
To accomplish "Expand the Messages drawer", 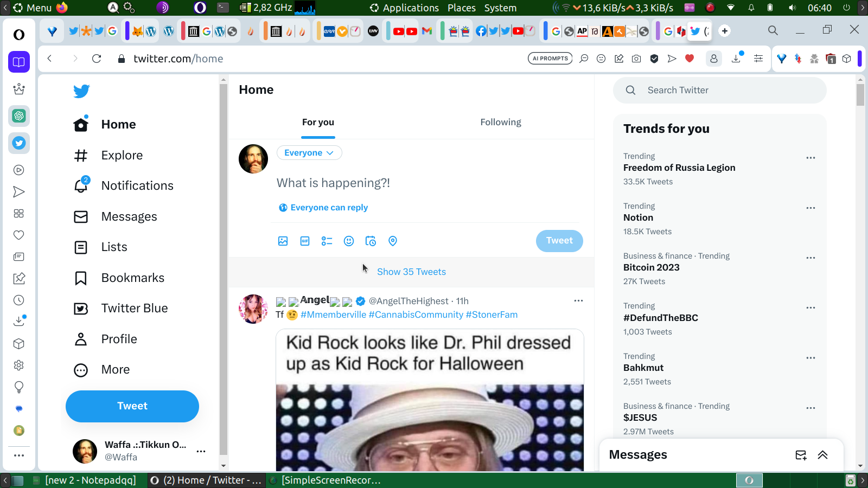I will (823, 455).
